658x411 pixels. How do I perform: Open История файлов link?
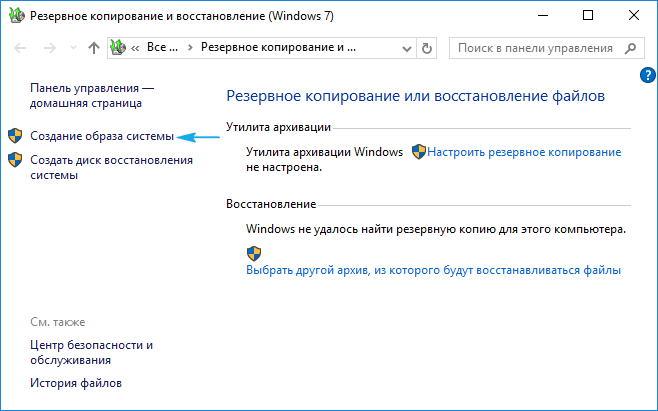point(75,383)
